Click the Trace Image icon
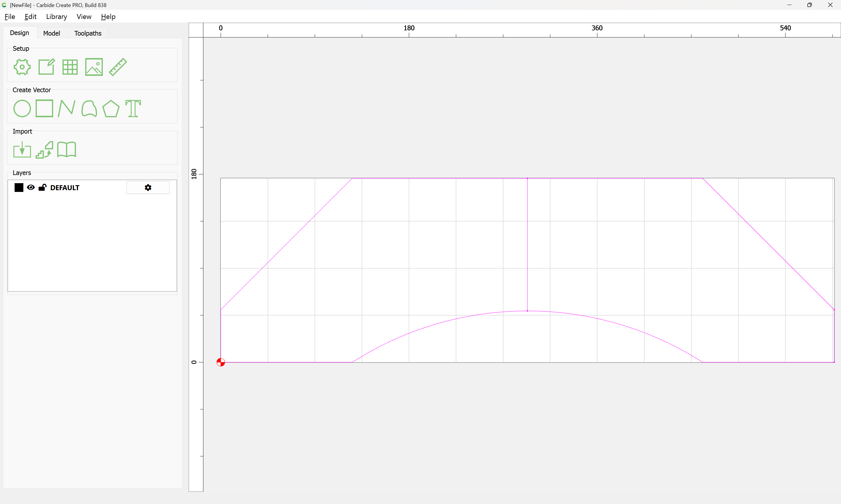 [44, 150]
